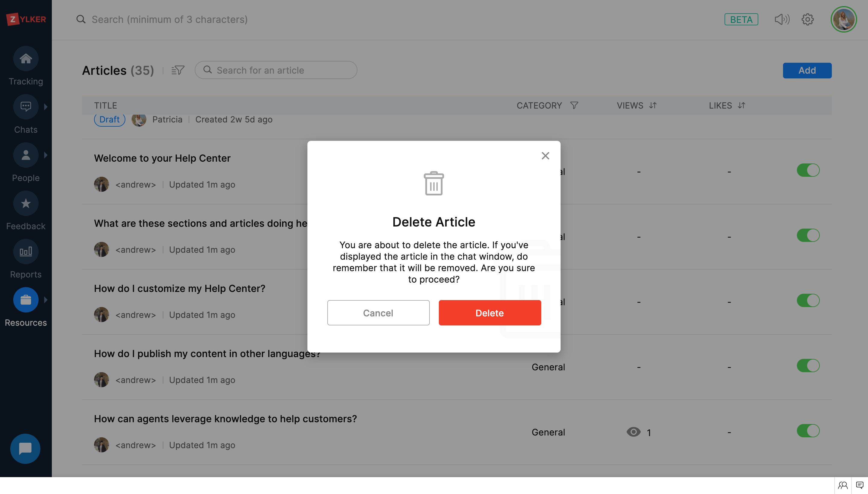Confirm with the red Delete button
868x494 pixels.
pyautogui.click(x=489, y=313)
